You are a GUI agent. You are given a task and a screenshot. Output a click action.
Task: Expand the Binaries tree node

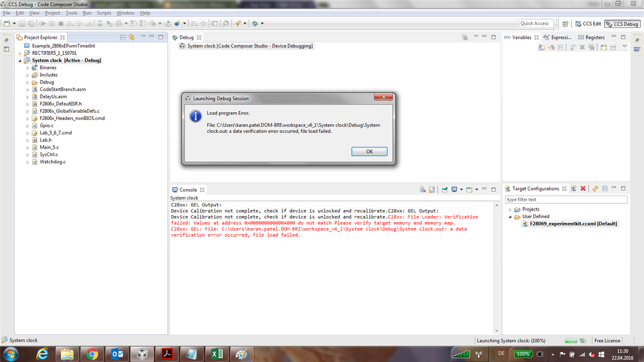27,67
